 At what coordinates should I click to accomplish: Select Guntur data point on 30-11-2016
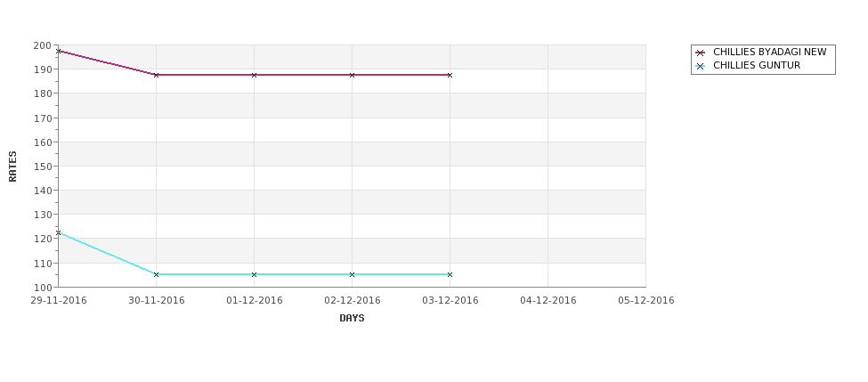[x=156, y=274]
